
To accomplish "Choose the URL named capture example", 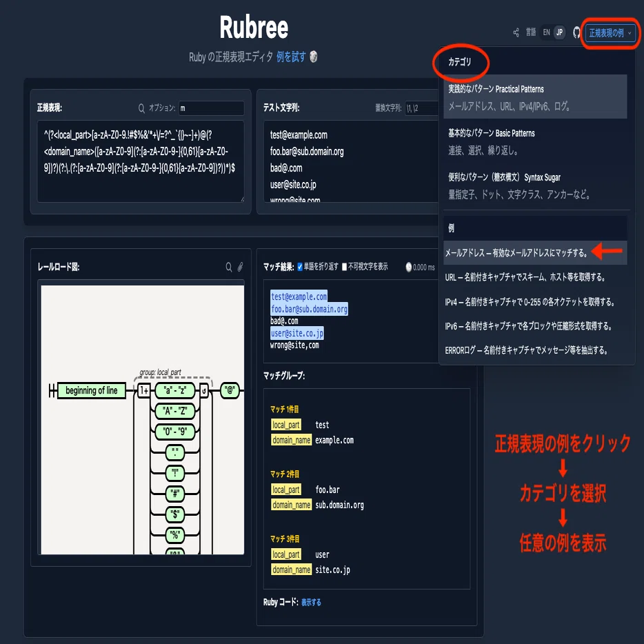I will click(535, 277).
